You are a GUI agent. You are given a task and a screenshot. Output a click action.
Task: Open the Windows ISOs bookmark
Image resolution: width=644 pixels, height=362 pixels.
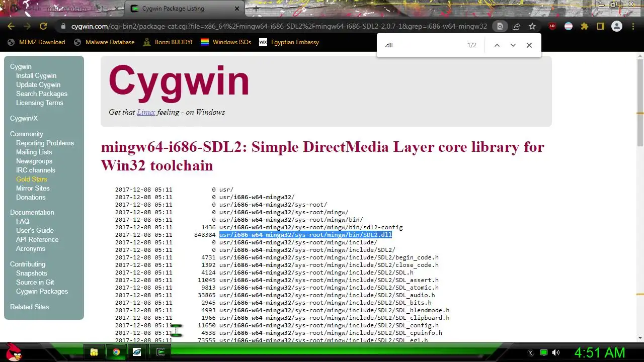click(226, 42)
